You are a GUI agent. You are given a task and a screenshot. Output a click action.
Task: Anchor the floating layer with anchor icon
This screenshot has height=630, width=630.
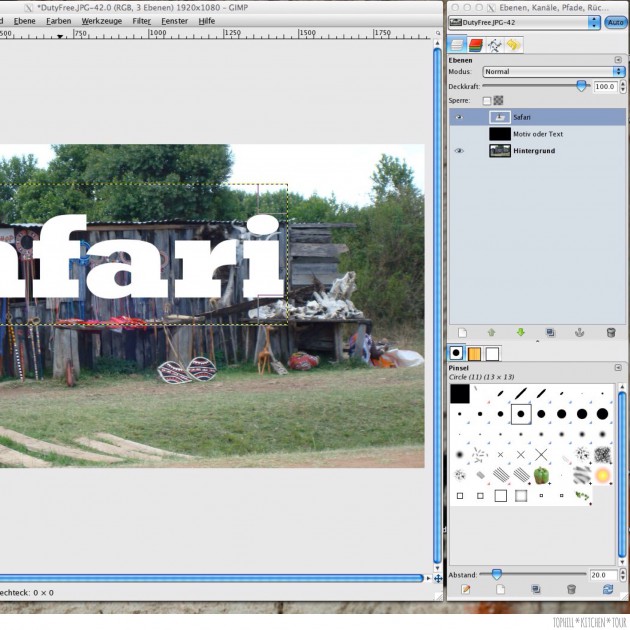[x=580, y=333]
